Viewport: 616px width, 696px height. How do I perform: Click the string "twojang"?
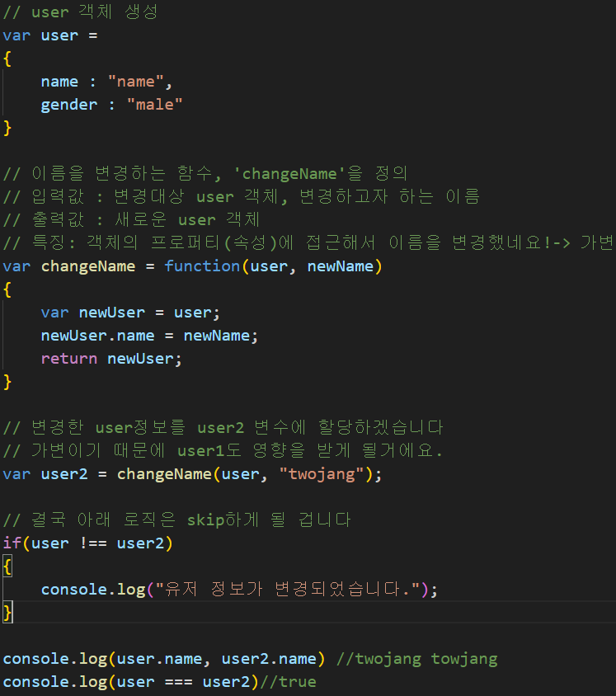pyautogui.click(x=322, y=473)
